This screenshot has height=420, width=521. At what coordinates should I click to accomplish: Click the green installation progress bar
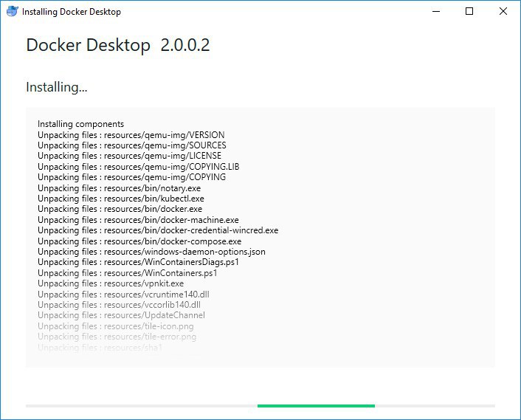click(316, 406)
